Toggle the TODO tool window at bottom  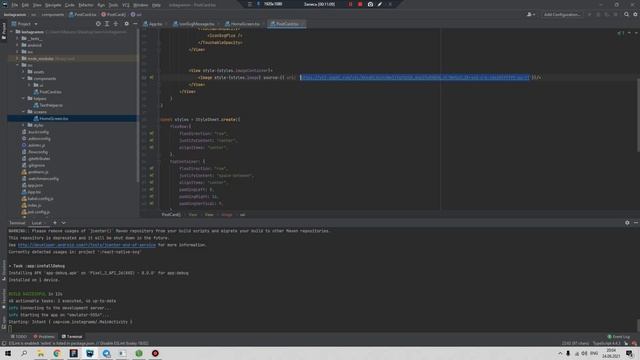[x=19, y=337]
